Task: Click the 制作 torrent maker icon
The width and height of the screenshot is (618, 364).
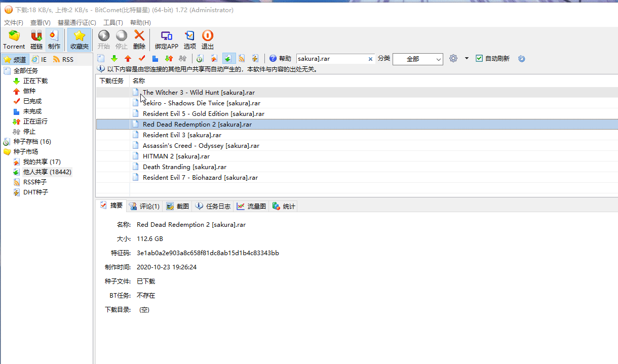Action: pos(54,40)
